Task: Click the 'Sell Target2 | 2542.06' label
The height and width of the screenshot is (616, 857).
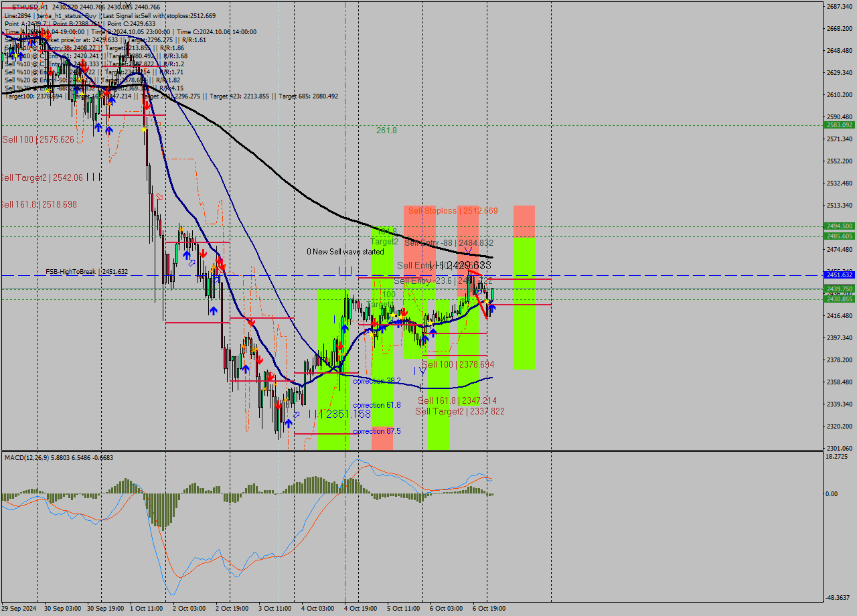Action: (x=42, y=177)
